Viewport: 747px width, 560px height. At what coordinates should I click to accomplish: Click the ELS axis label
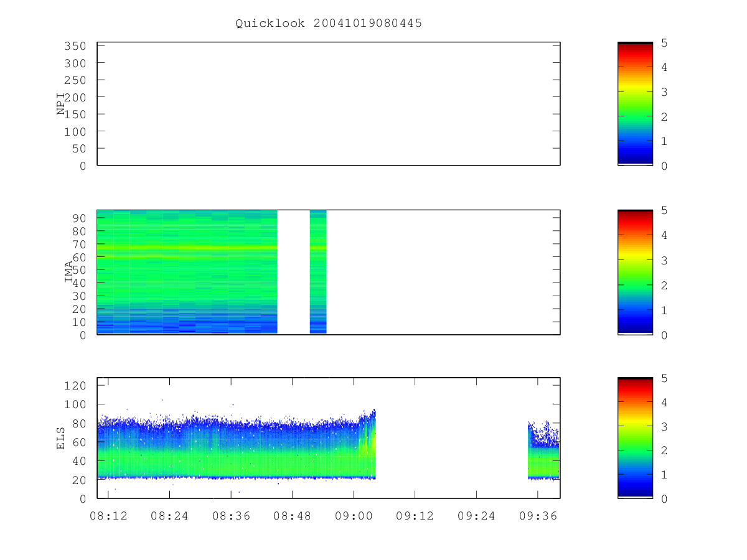[62, 438]
